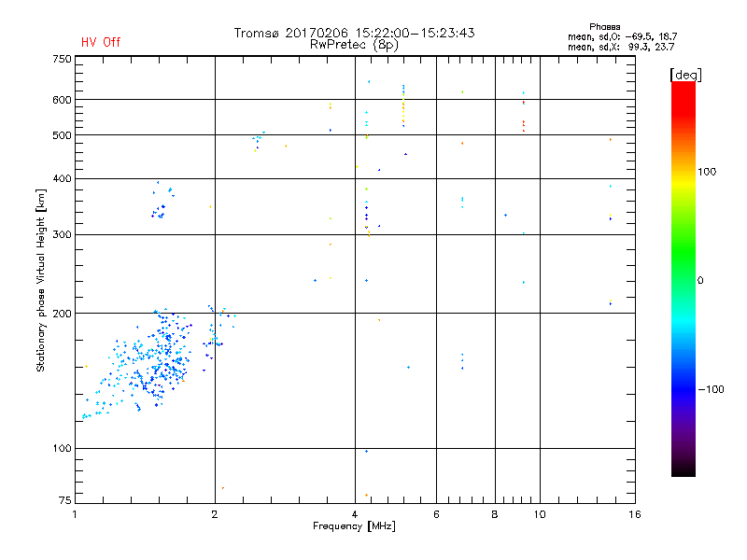The height and width of the screenshot is (560, 747).
Task: Click the '1' frequency axis label
Action: (x=75, y=514)
